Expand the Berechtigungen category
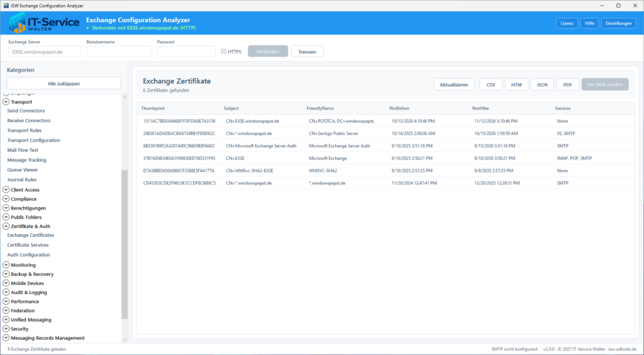The height and width of the screenshot is (355, 644). [x=6, y=208]
